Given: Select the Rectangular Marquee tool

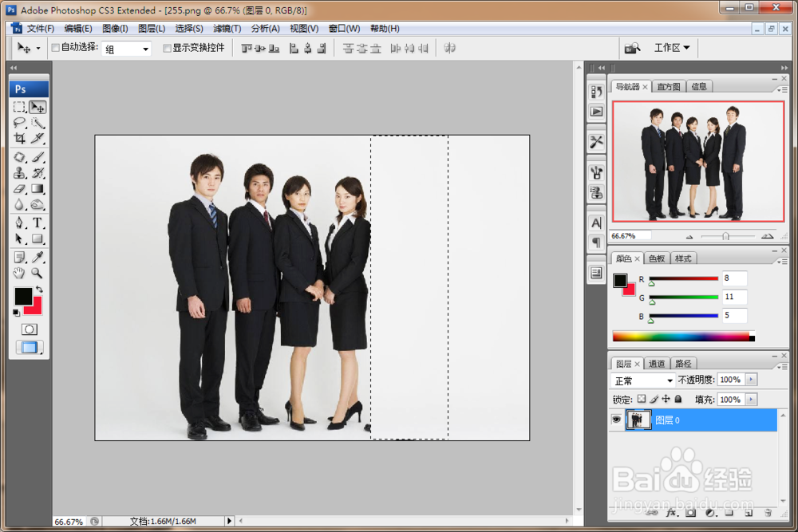Looking at the screenshot, I should click(19, 108).
